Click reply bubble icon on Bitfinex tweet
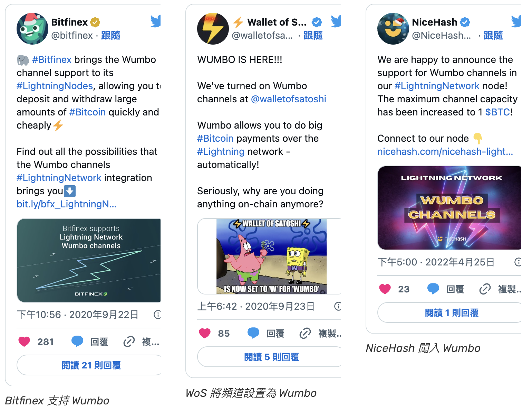This screenshot has height=412, width=532. click(x=77, y=341)
